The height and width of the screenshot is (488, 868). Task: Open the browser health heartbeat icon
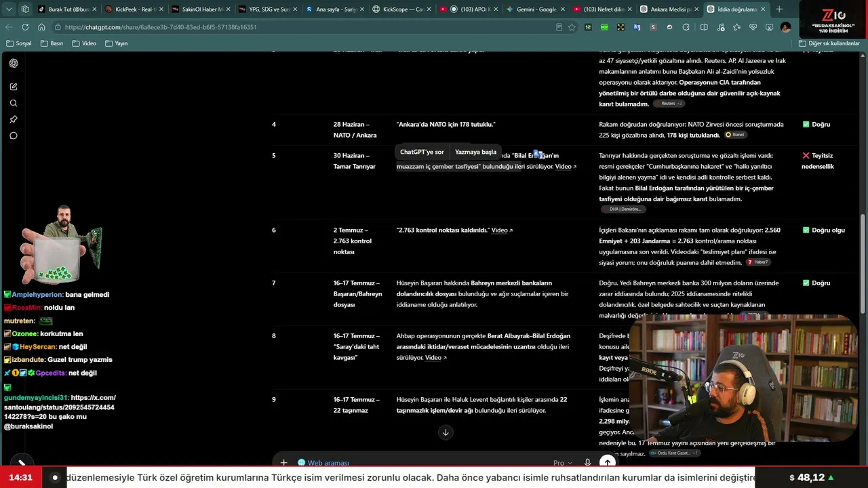tap(753, 27)
